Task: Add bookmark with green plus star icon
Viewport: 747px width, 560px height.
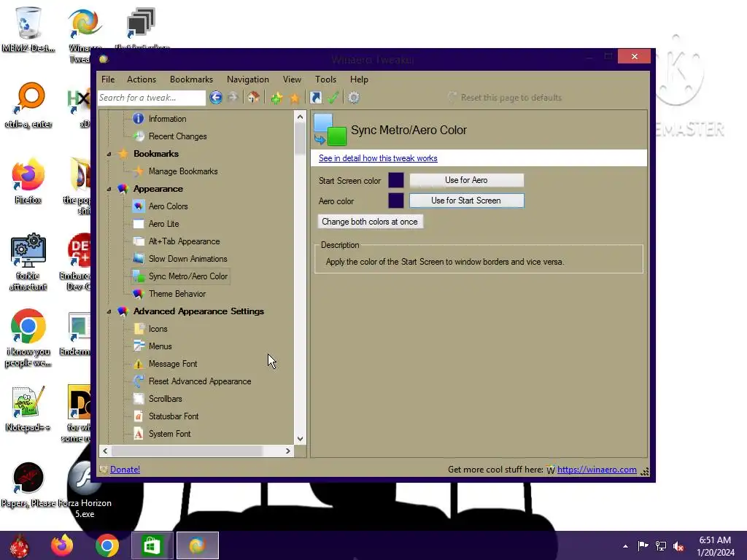Action: (276, 98)
